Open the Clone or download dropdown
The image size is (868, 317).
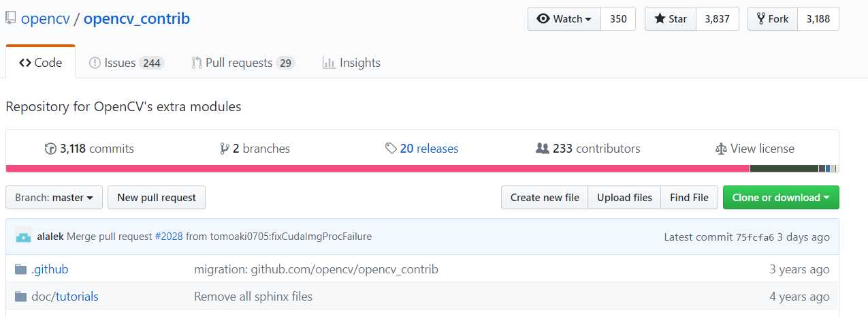781,198
